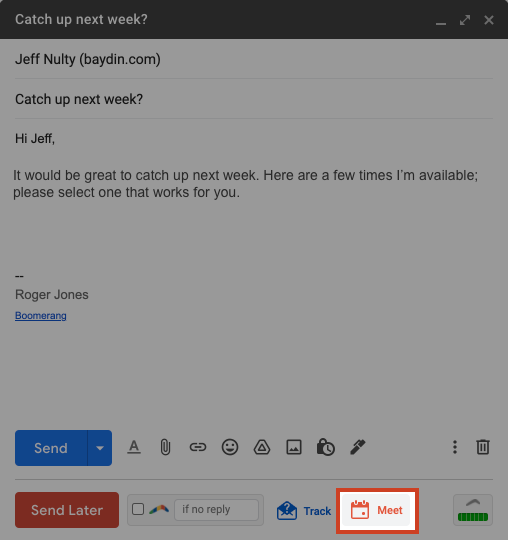Screen dimensions: 508x540
Task: Expand the Send options dropdown arrow
Action: pos(100,448)
